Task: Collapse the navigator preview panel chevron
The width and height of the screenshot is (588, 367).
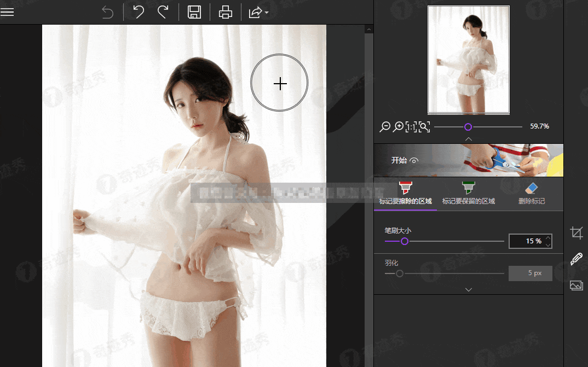Action: pos(468,139)
